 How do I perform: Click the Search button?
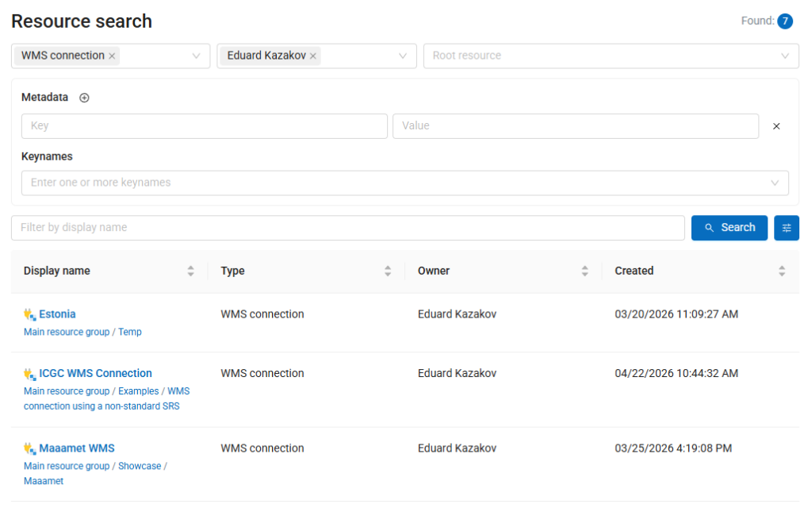tap(730, 228)
